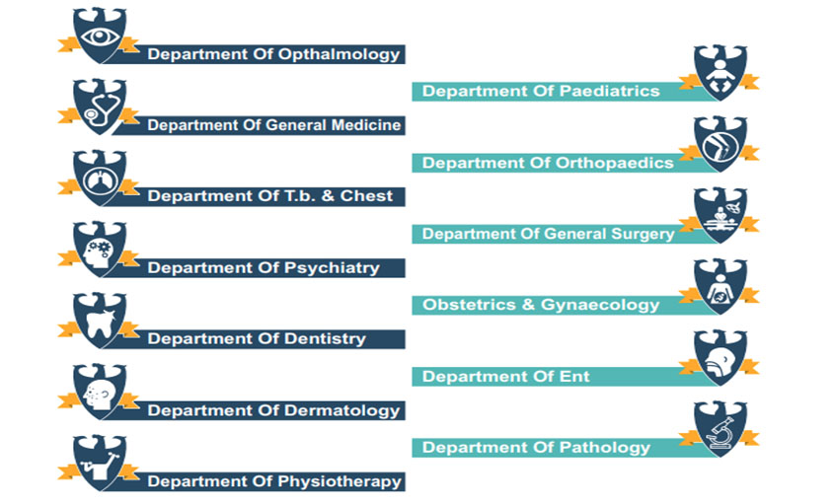
Task: Open Department Of Physiotherapy link
Action: point(274,481)
